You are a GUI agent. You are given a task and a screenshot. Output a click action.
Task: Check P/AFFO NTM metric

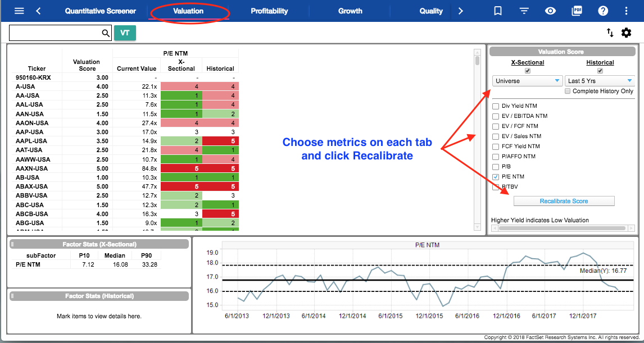496,156
